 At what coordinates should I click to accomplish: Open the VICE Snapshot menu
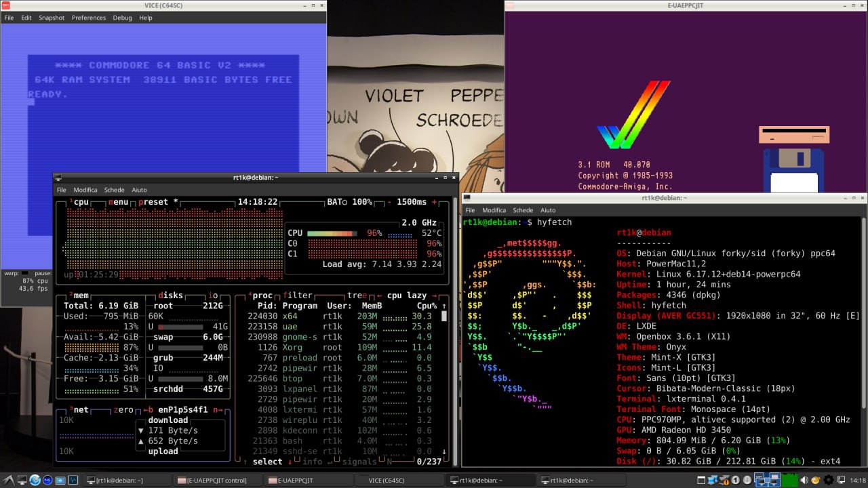52,18
